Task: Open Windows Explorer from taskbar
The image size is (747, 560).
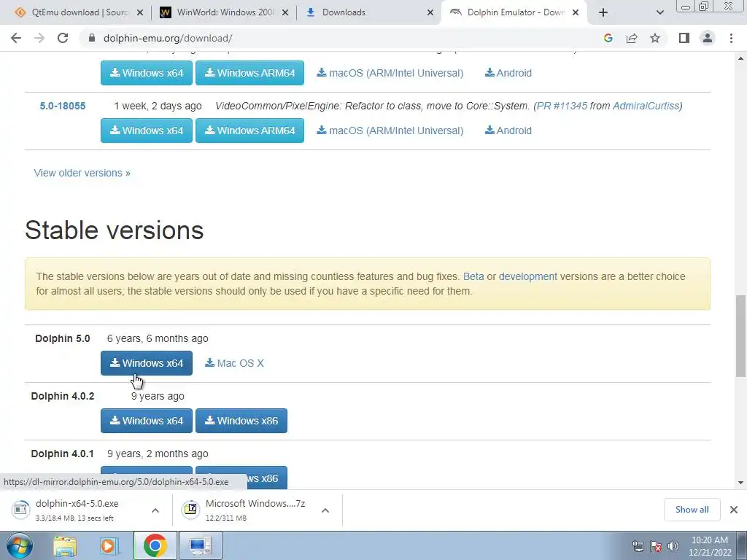Action: click(x=65, y=546)
